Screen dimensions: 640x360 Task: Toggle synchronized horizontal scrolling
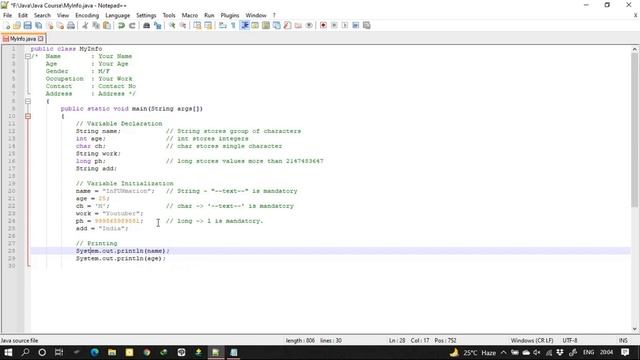[208, 25]
